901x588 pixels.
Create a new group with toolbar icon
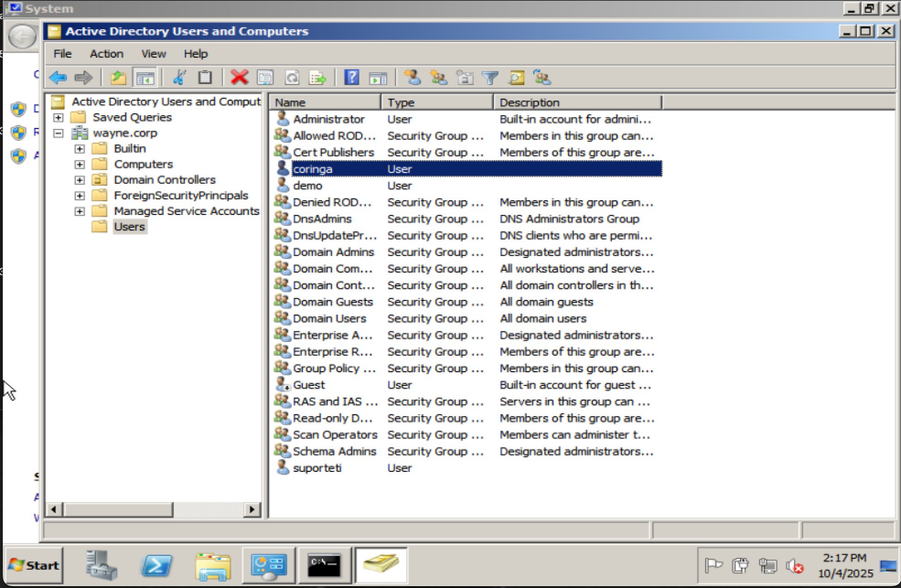click(x=439, y=78)
